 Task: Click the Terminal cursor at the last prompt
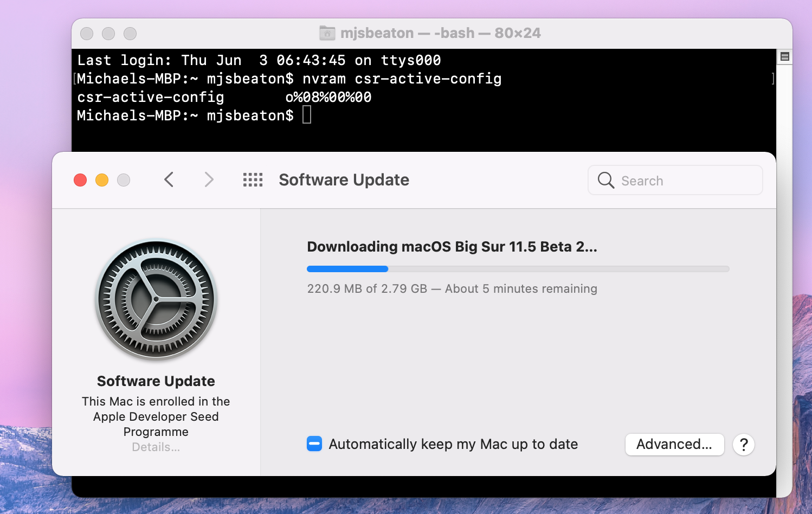coord(307,115)
